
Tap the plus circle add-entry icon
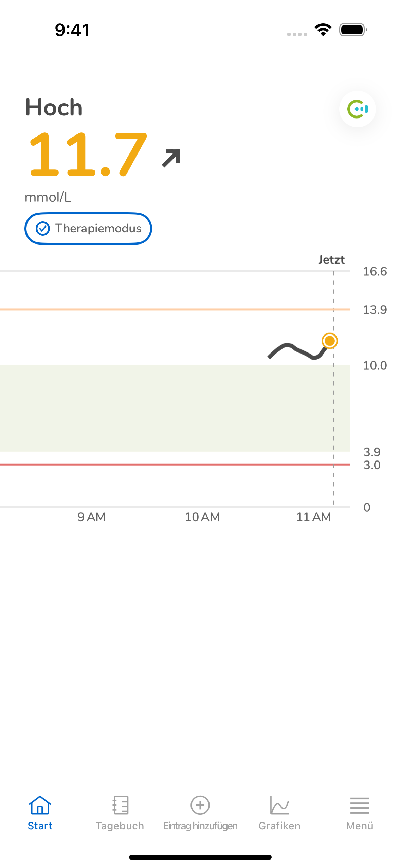coord(200,805)
